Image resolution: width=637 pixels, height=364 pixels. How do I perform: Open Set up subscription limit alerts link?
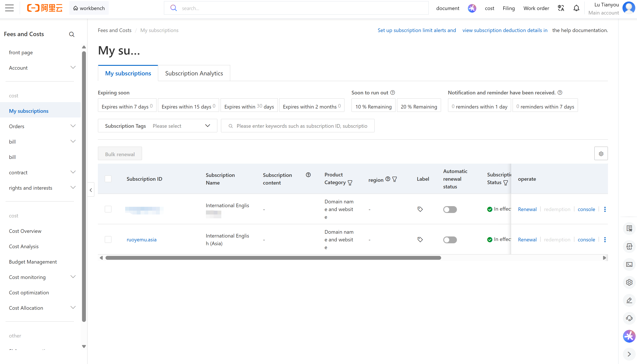(x=417, y=30)
